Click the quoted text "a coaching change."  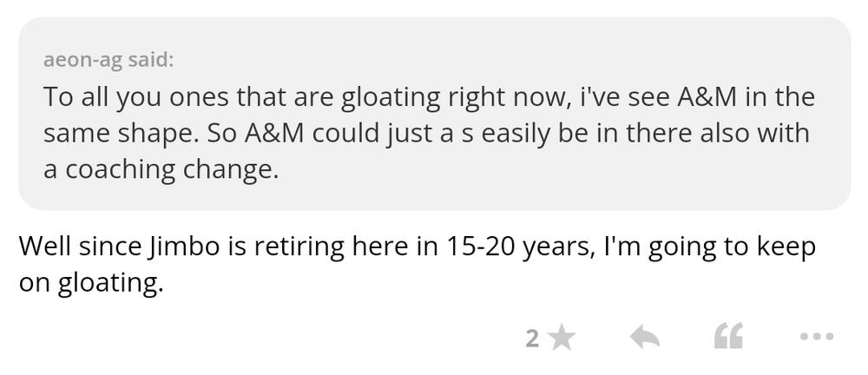point(161,170)
